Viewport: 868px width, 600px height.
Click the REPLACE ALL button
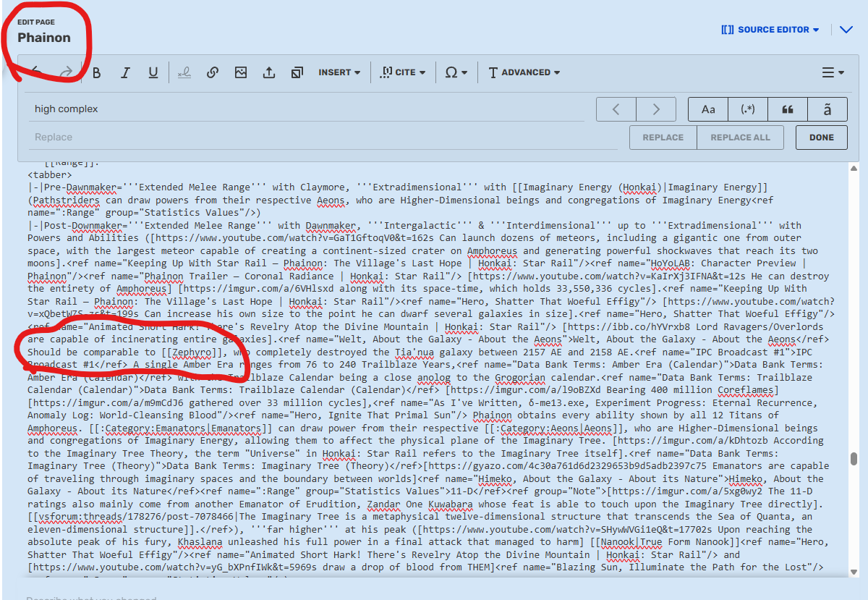pyautogui.click(x=741, y=138)
